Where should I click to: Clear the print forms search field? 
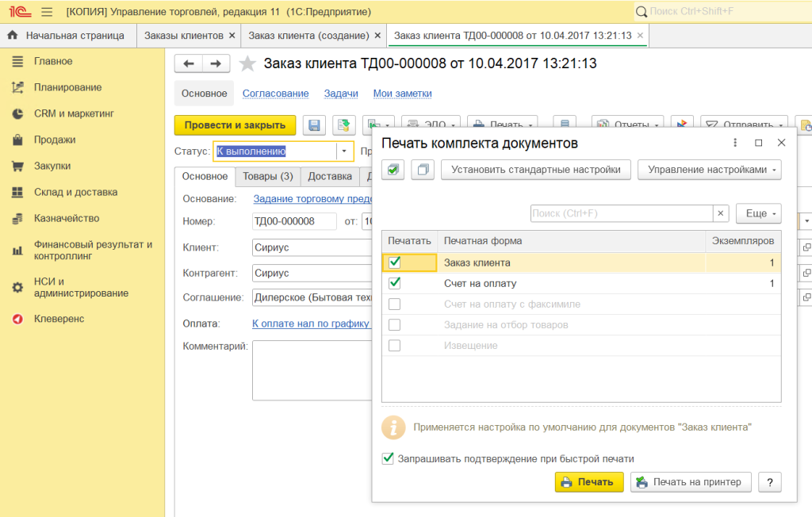coord(720,213)
